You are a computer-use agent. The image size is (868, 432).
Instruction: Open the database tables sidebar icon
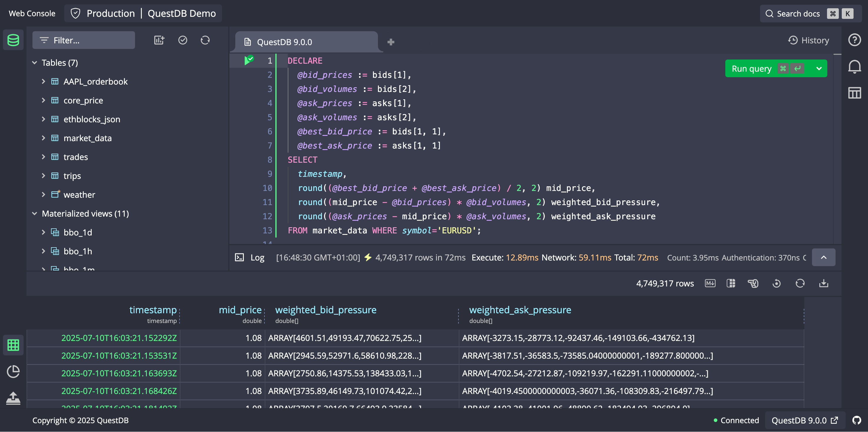point(13,40)
